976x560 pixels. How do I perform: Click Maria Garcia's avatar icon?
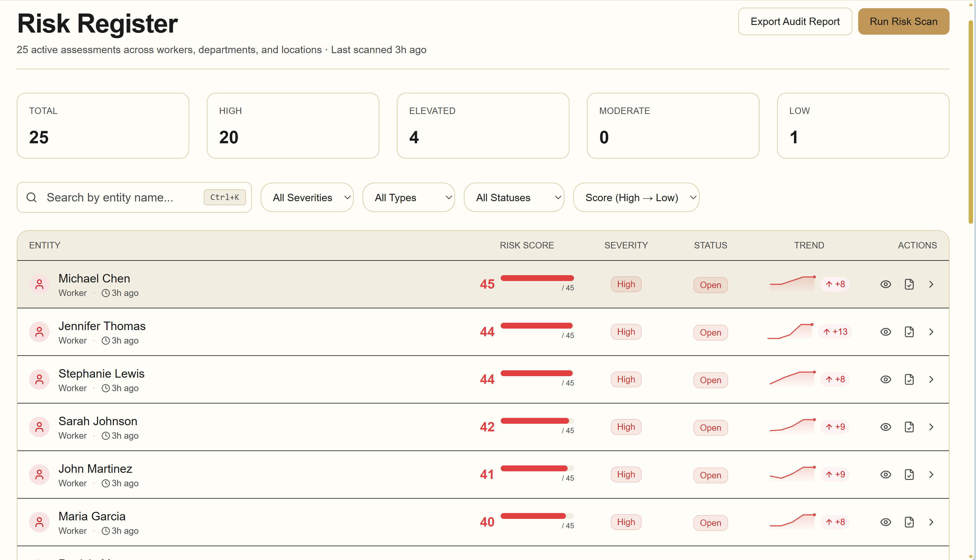tap(40, 522)
